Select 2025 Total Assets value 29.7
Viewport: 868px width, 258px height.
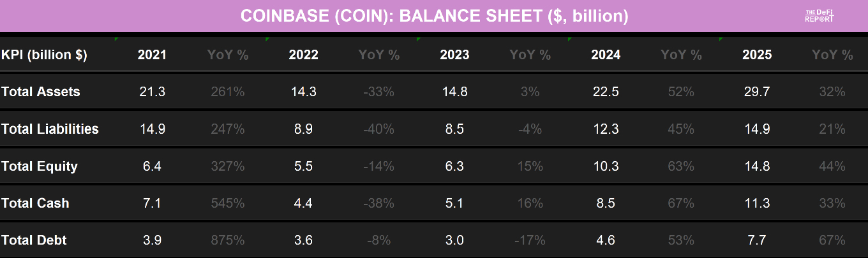click(x=757, y=92)
